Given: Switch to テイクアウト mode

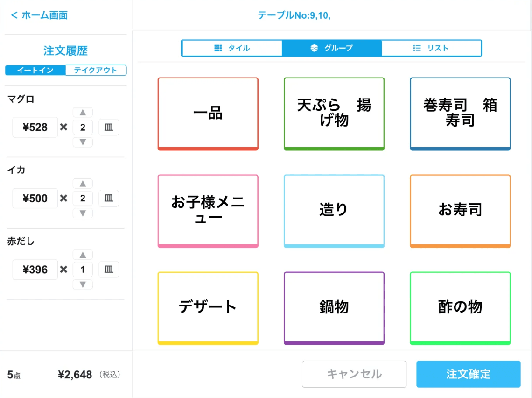Looking at the screenshot, I should [x=96, y=70].
